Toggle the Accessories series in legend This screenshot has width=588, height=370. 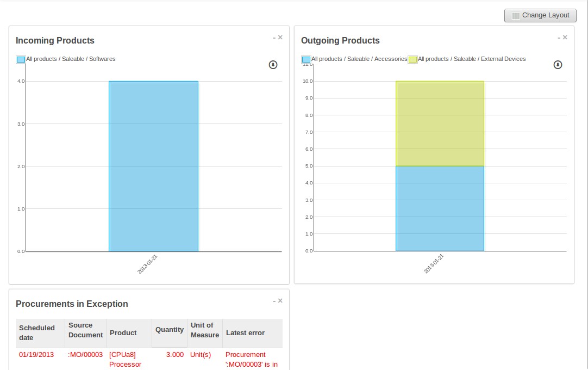306,59
